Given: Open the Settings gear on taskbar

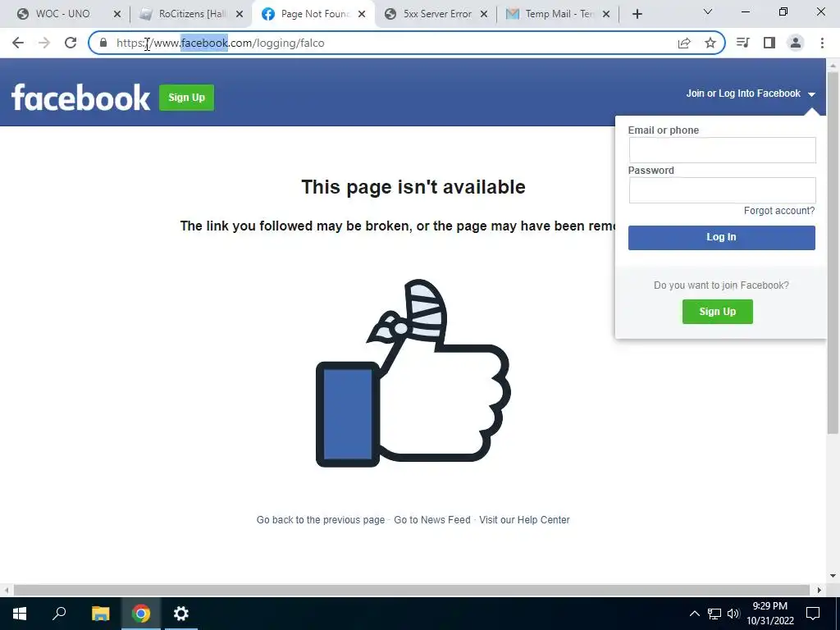Looking at the screenshot, I should click(181, 614).
